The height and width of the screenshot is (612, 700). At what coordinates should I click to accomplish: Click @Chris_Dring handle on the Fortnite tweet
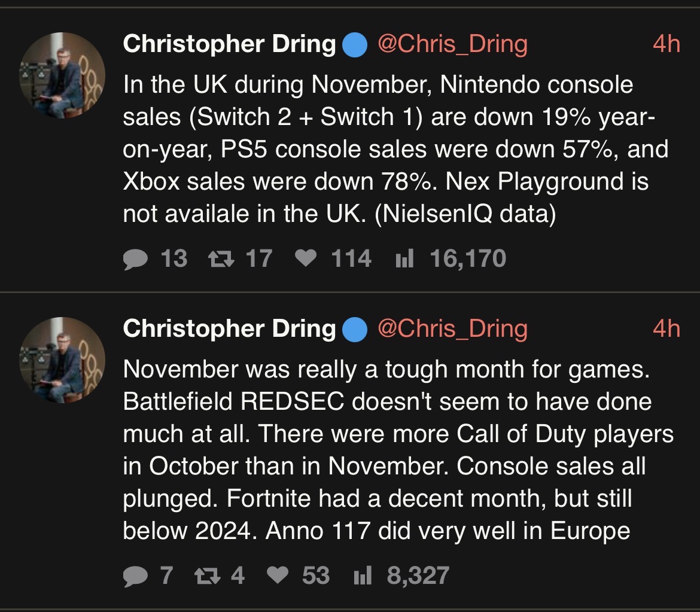coord(451,328)
